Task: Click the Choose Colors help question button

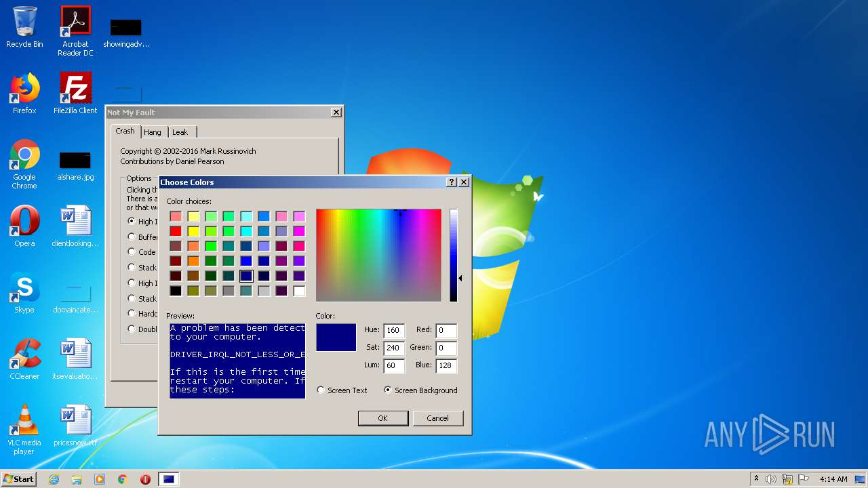Action: click(x=452, y=182)
